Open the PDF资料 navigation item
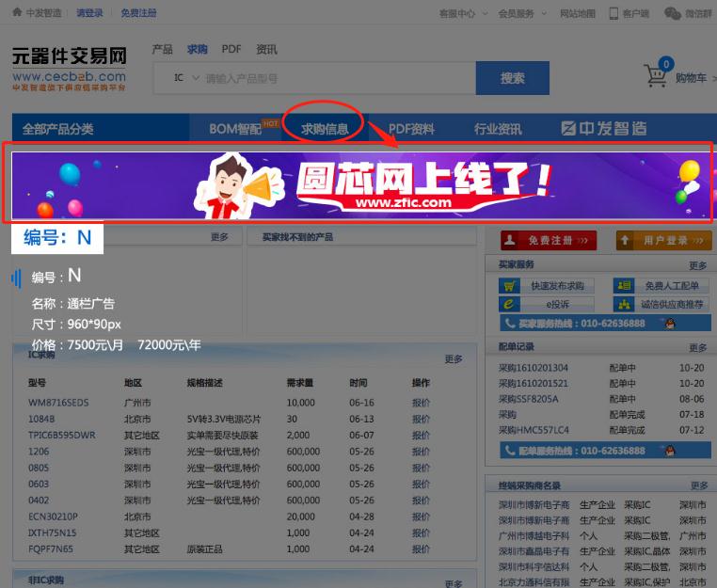Viewport: 717px width, 588px height. (x=411, y=130)
